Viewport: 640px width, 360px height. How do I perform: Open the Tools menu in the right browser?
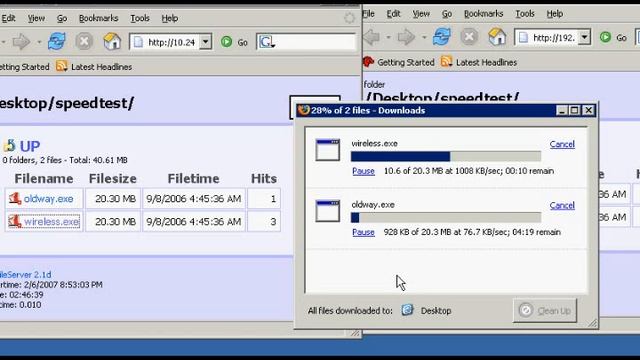(x=524, y=13)
